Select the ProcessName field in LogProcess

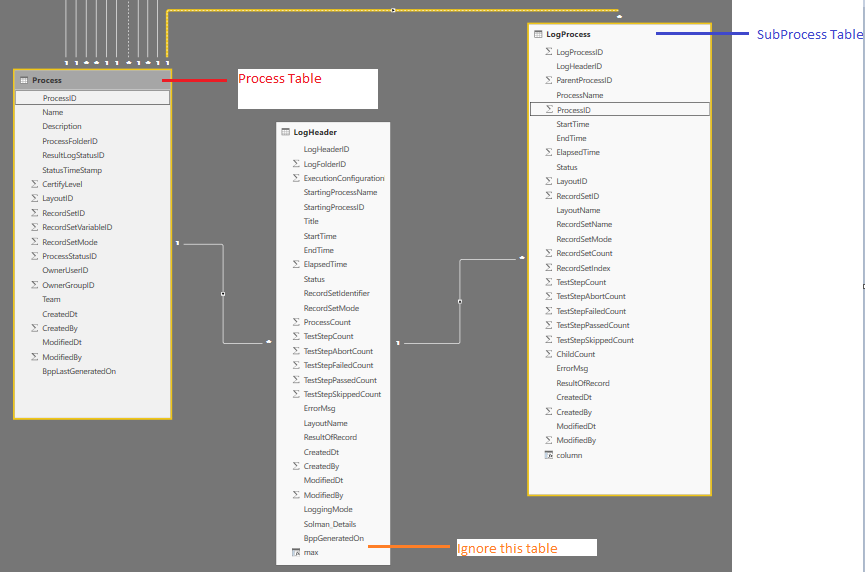coord(580,95)
